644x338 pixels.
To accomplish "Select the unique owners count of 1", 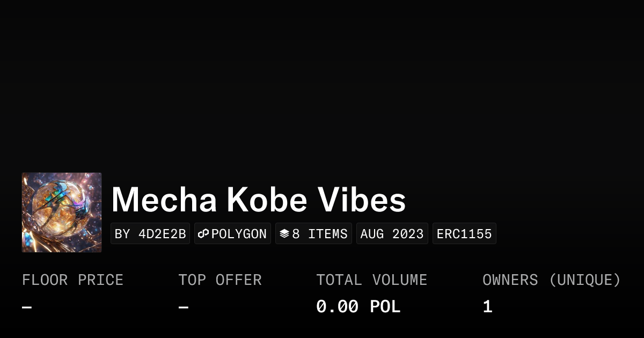I will pos(487,307).
